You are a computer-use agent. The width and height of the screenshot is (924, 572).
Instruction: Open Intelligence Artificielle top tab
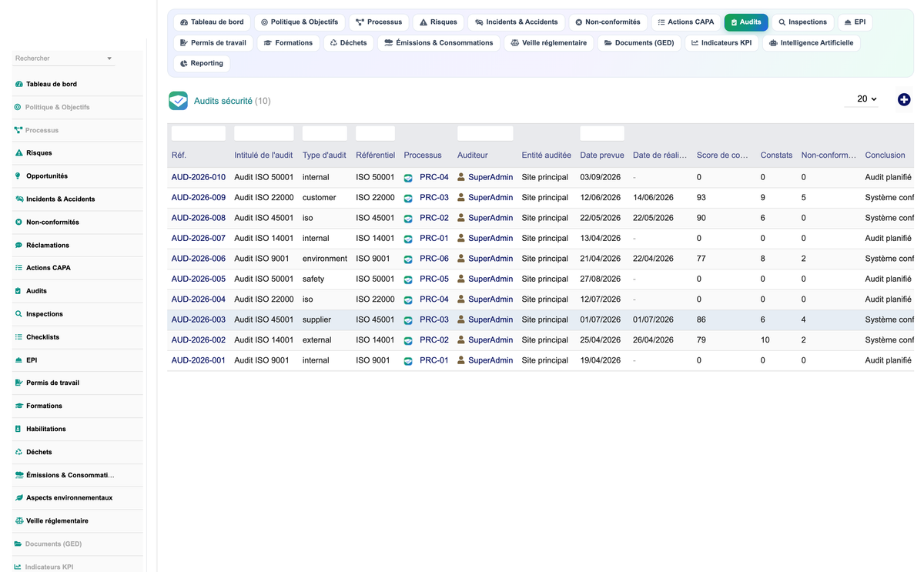(x=811, y=43)
